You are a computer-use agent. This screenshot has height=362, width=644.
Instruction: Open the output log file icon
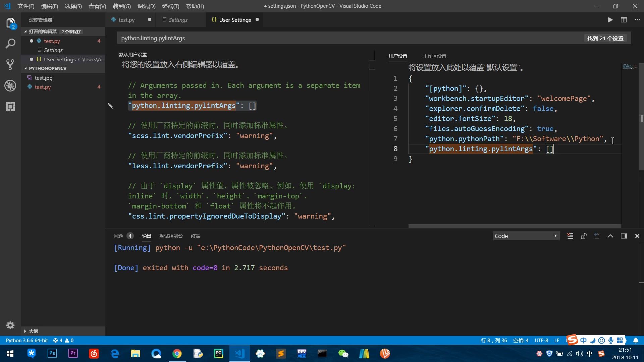(x=597, y=236)
